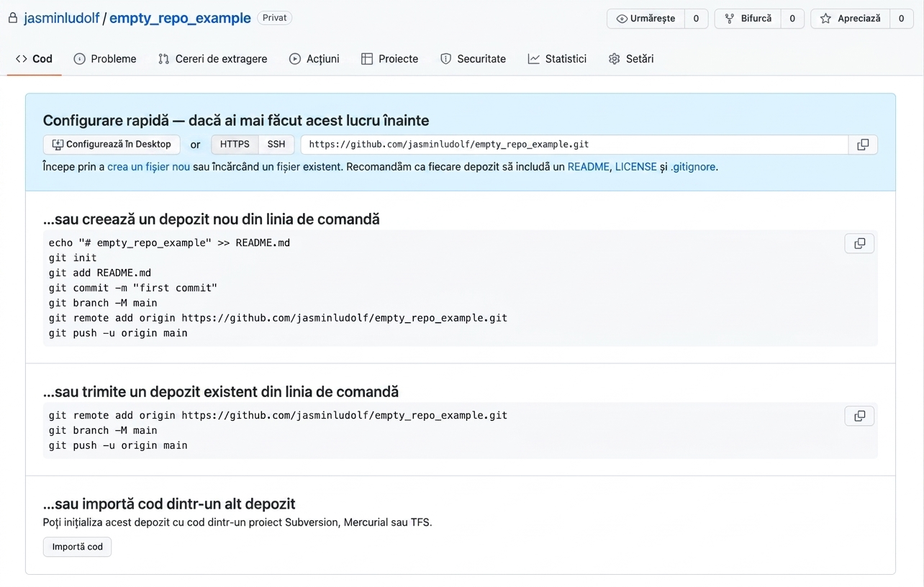924x587 pixels.
Task: Open the Setări tab
Action: click(631, 59)
